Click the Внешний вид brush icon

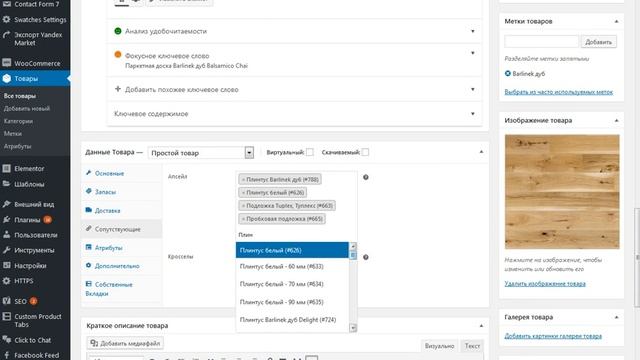coord(7,204)
